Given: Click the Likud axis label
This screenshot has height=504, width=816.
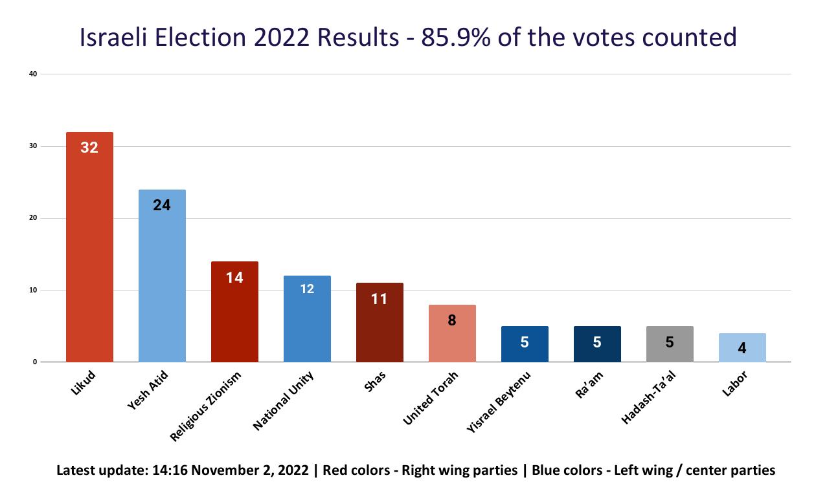Looking at the screenshot, I should (83, 383).
